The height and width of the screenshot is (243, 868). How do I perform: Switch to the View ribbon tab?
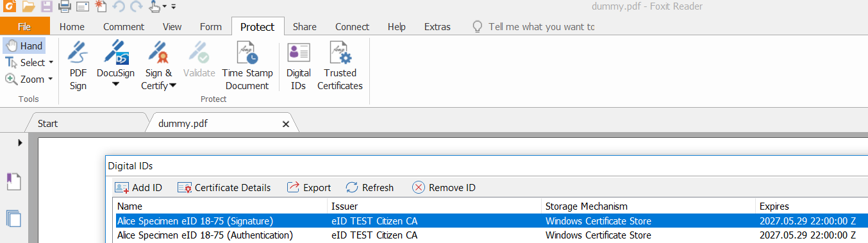click(x=172, y=26)
